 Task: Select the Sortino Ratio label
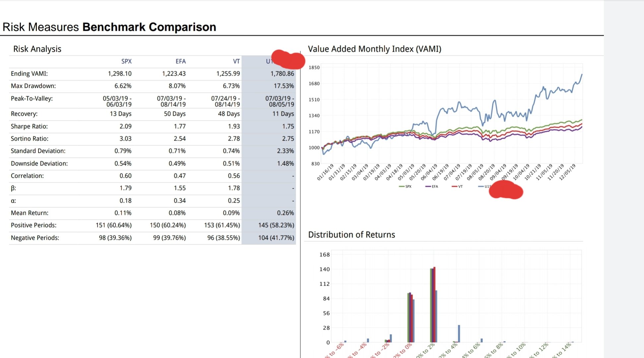30,139
